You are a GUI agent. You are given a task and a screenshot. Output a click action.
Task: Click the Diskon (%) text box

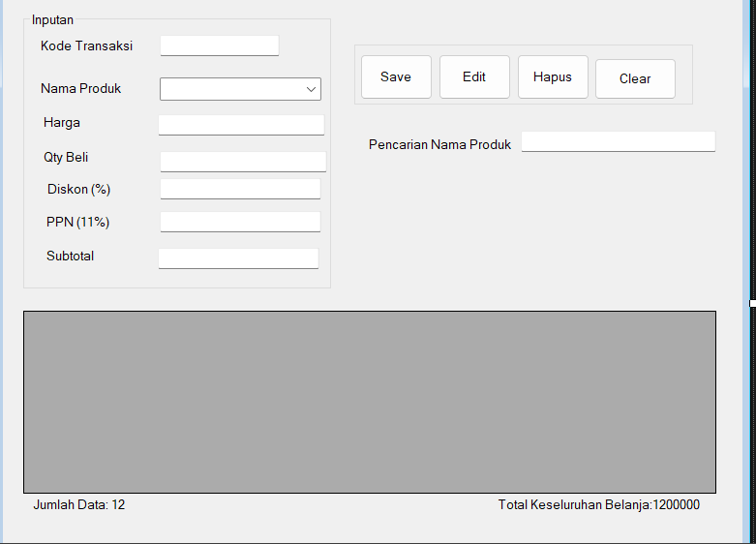240,189
